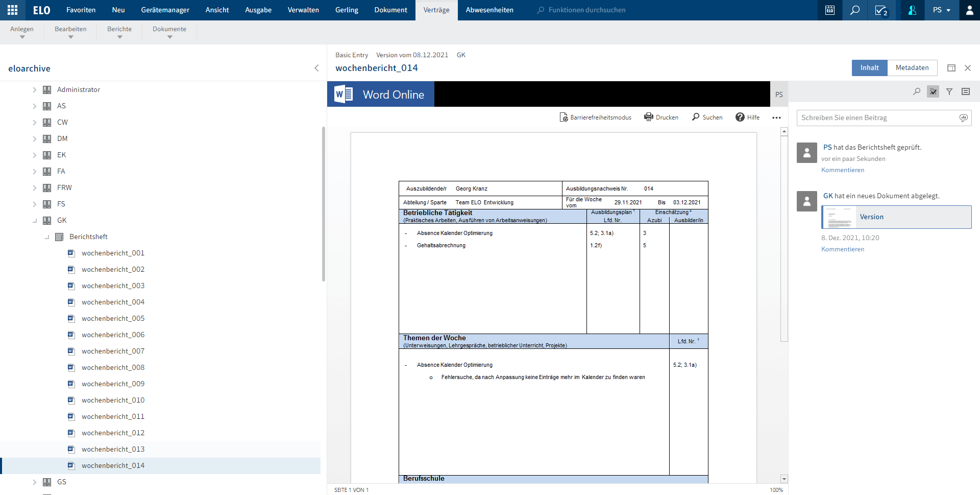Viewport: 980px width, 495px height.
Task: Open the ELO apps grid menu
Action: 13,10
